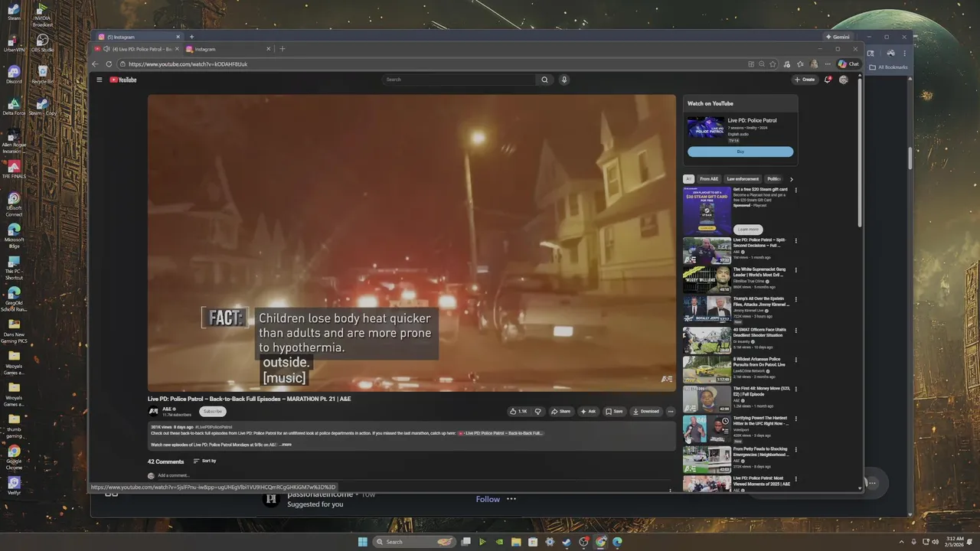Screen dimensions: 980x551
Task: Open the browser Chat assistant button
Action: click(x=848, y=64)
